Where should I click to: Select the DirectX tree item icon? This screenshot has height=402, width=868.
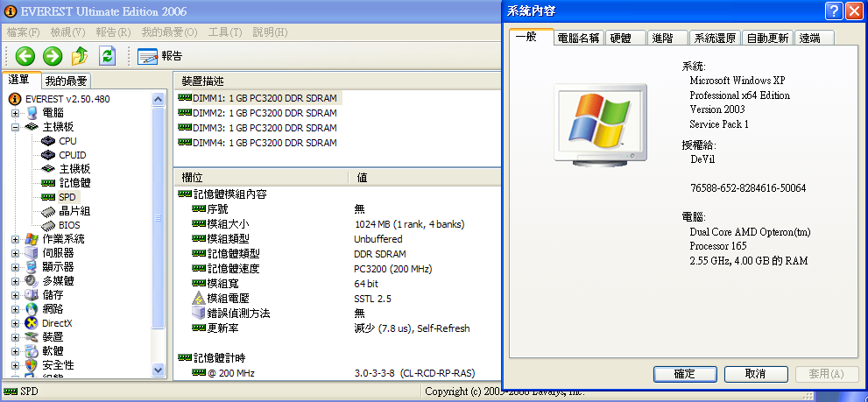click(x=32, y=323)
